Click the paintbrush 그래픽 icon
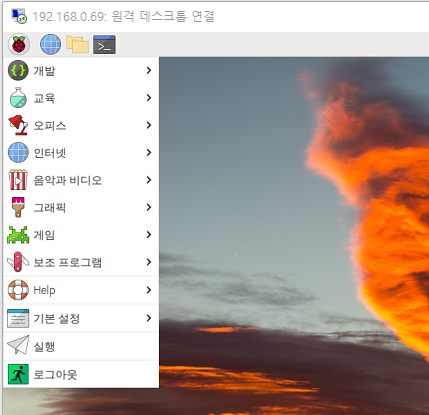 pos(18,207)
